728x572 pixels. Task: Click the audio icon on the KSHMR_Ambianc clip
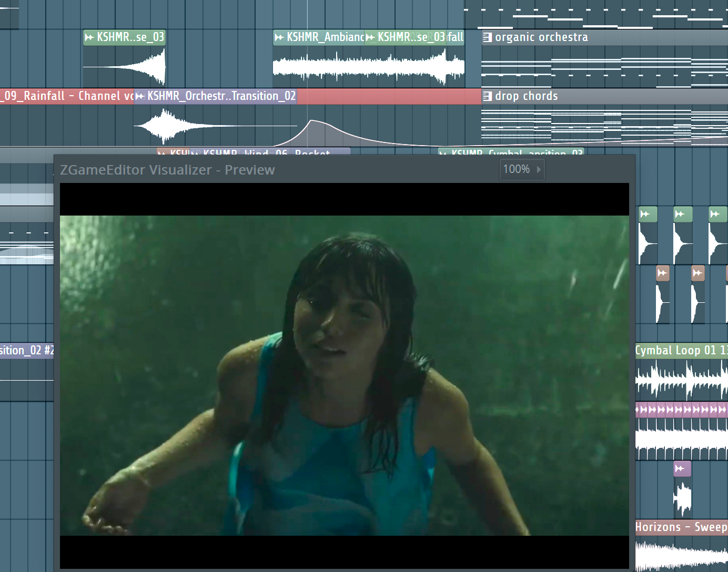pyautogui.click(x=279, y=37)
